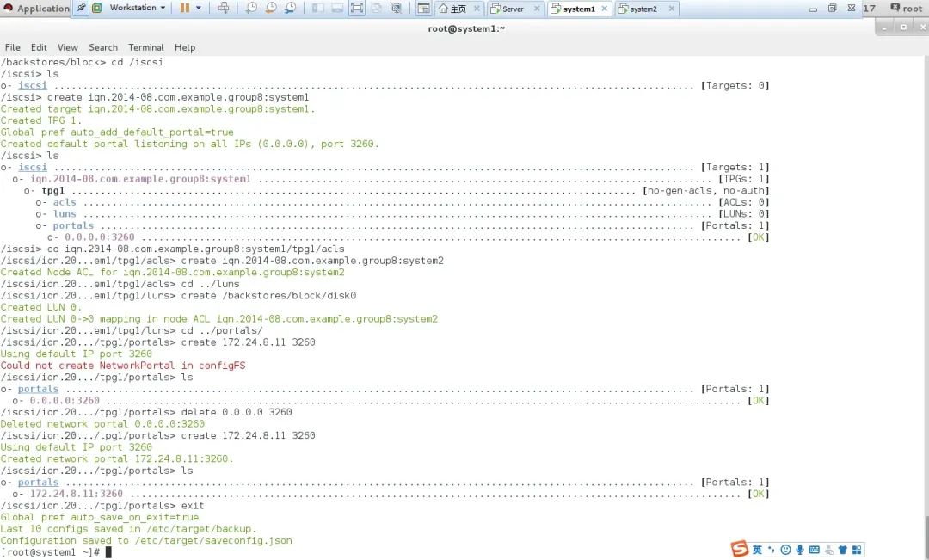Click the Send Ctrl+Alt+Del toolbar icon
The image size is (929, 560).
click(224, 8)
